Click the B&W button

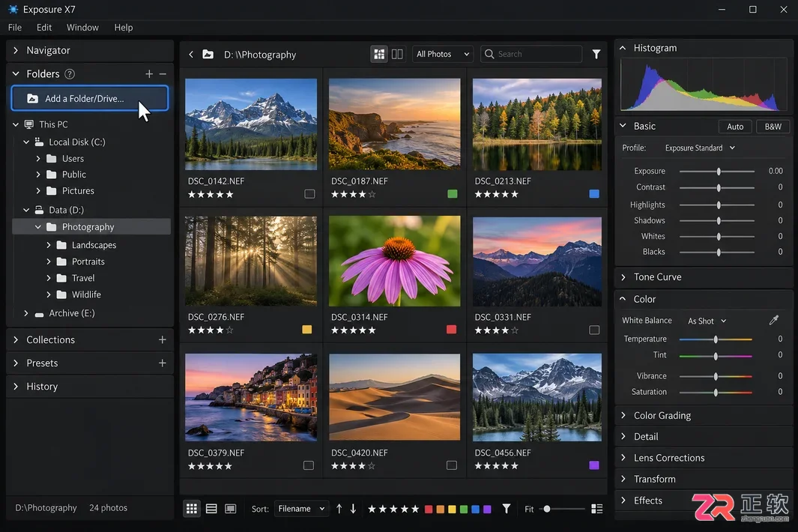[x=773, y=126]
